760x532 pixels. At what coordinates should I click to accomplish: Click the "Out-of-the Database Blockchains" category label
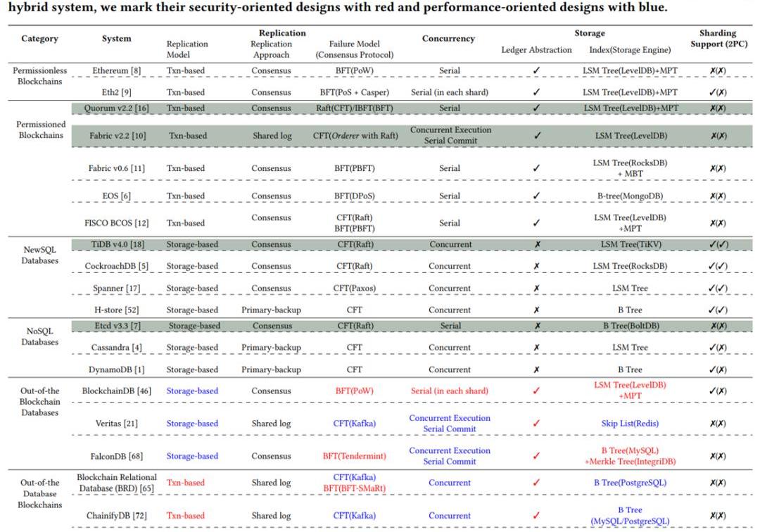(x=39, y=494)
